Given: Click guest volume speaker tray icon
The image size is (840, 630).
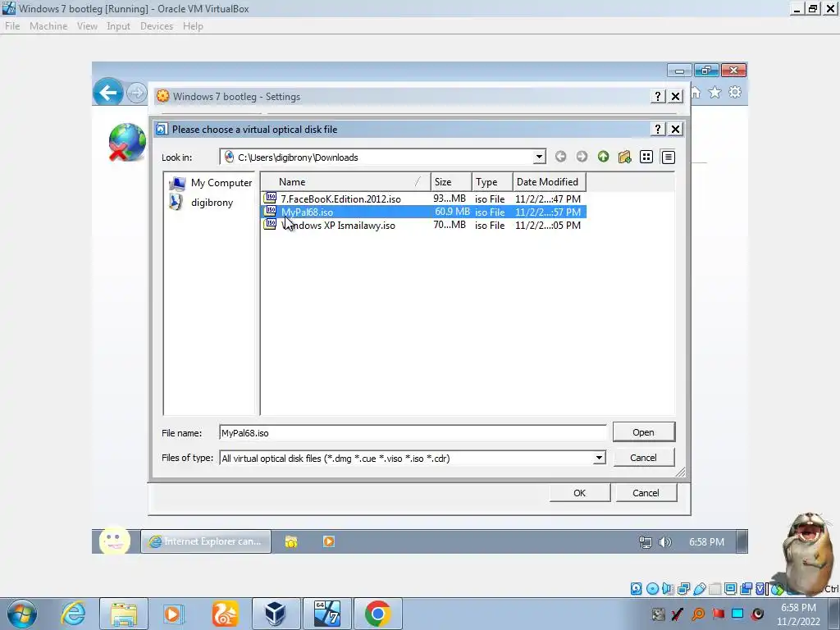Looking at the screenshot, I should tap(664, 542).
